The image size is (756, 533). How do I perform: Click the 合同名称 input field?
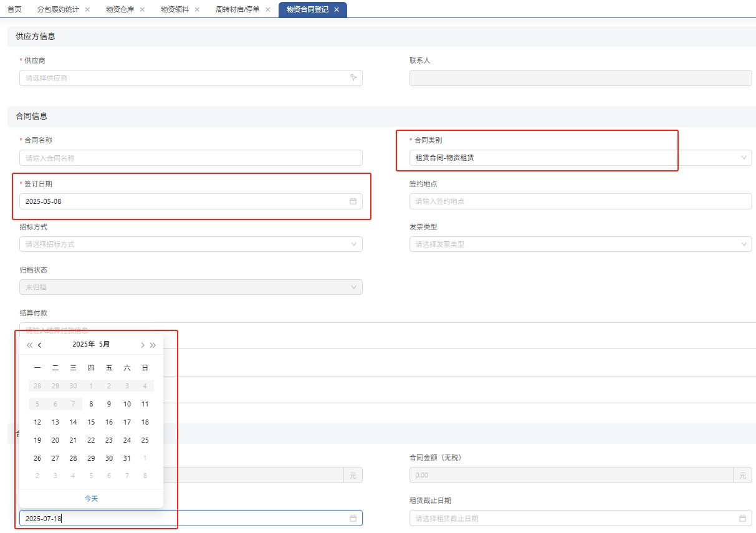point(191,158)
